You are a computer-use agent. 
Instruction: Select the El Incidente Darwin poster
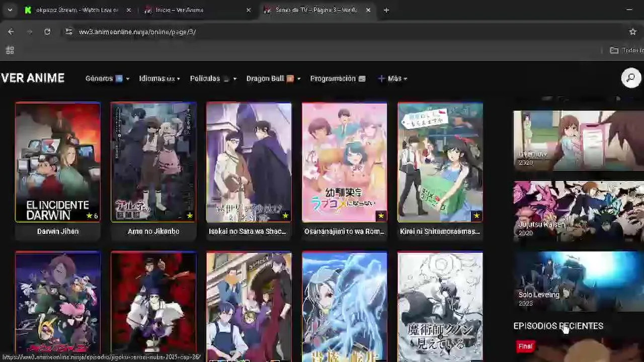(x=58, y=162)
